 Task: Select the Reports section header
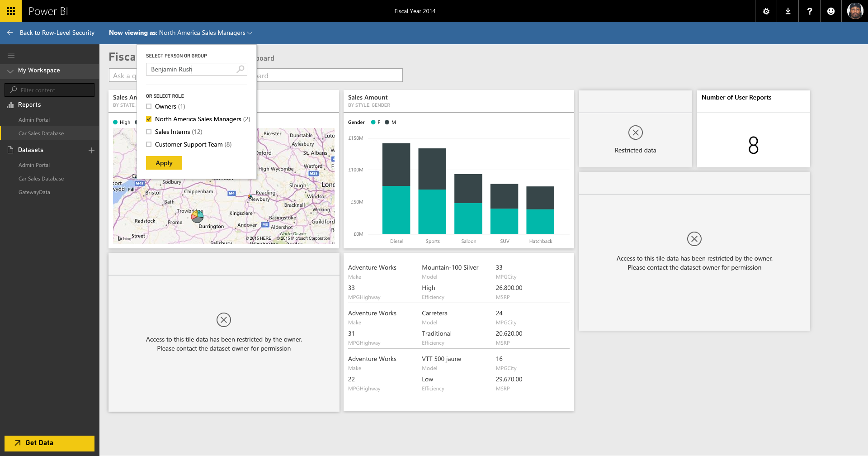[29, 105]
